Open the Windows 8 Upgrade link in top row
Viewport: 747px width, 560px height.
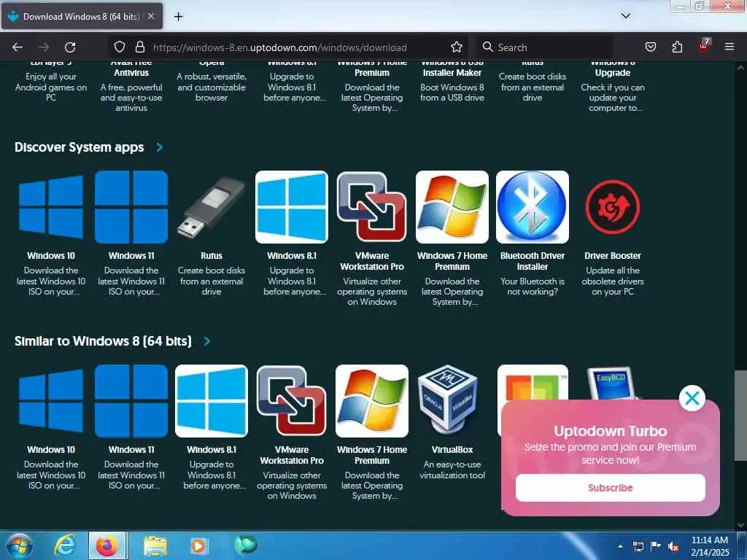[x=613, y=68]
